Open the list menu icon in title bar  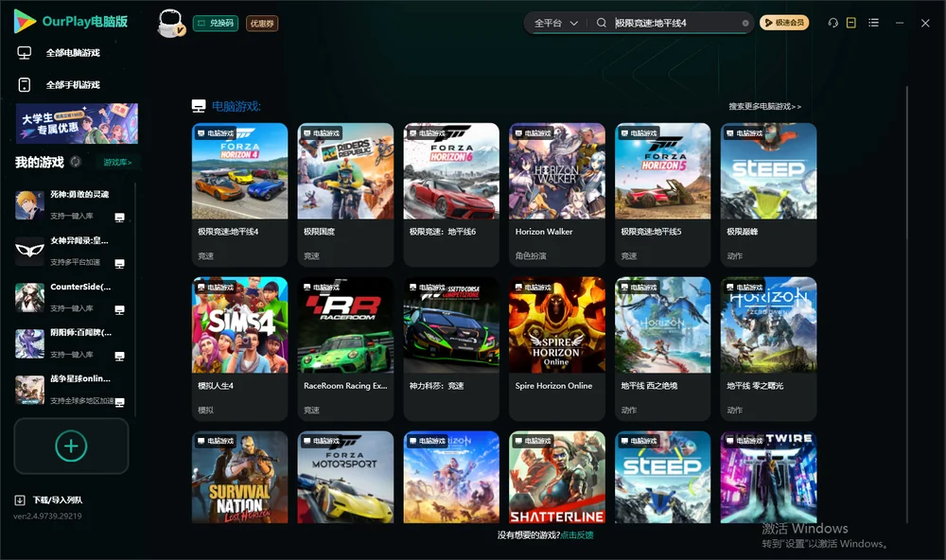click(873, 23)
